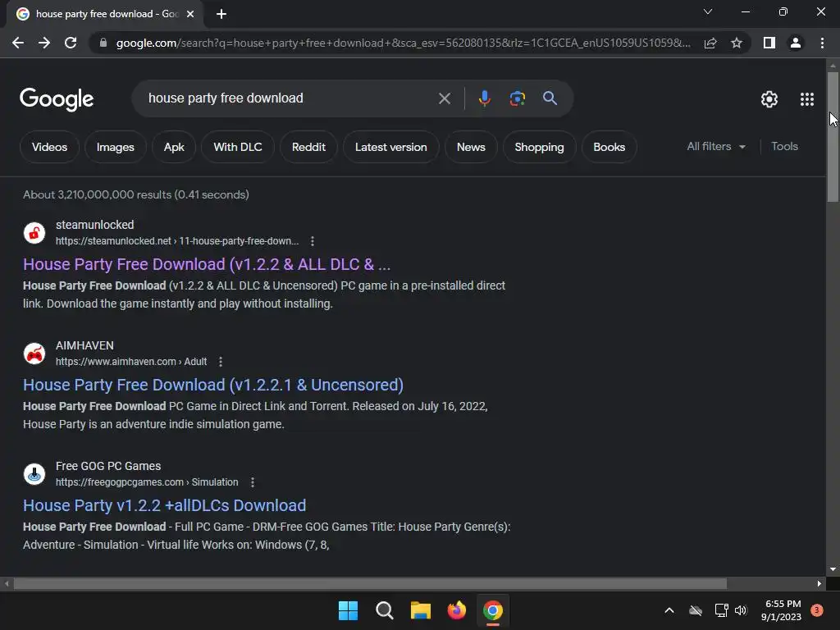Select the Apk filter chip
The width and height of the screenshot is (840, 630).
174,147
